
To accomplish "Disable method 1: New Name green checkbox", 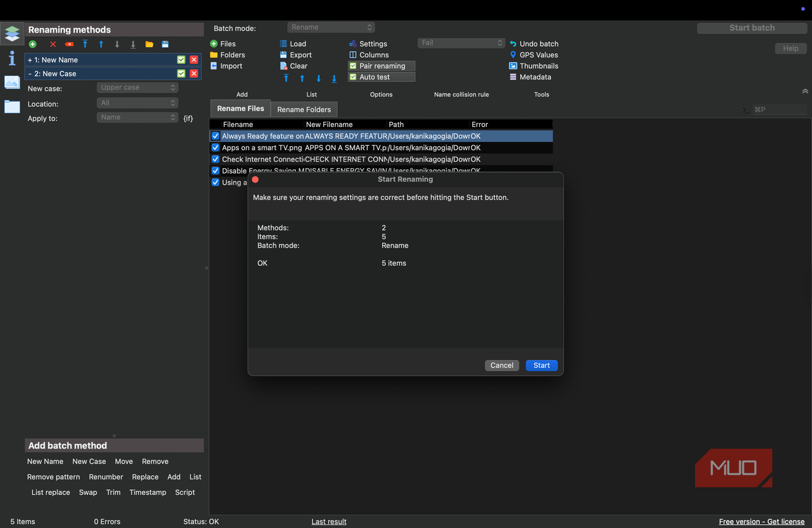I will [181, 59].
